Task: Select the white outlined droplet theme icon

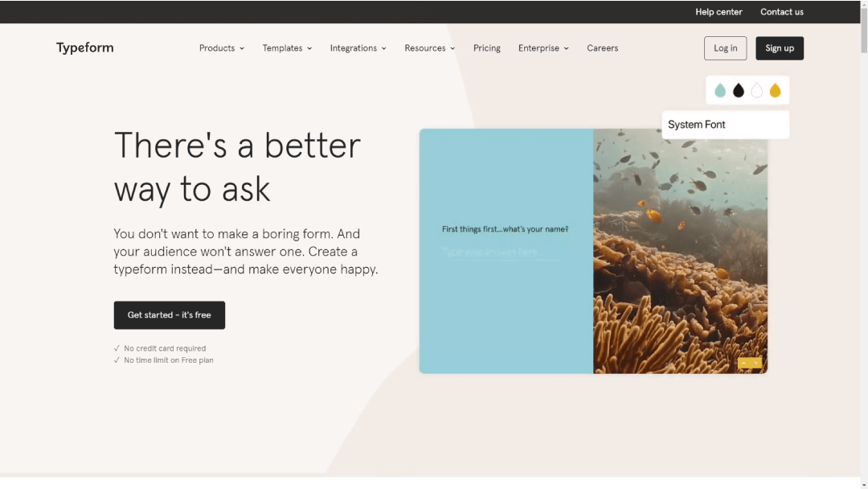Action: click(x=756, y=90)
